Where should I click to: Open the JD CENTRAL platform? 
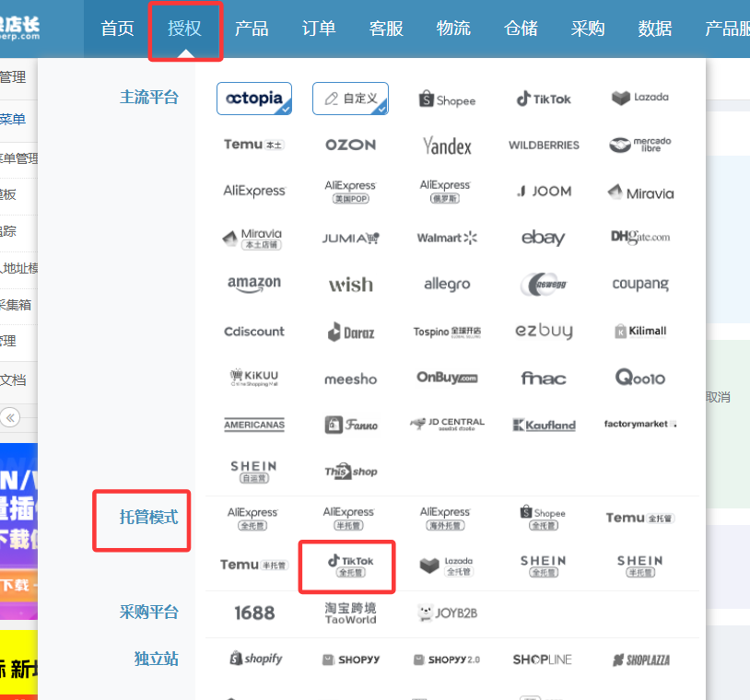(x=447, y=424)
